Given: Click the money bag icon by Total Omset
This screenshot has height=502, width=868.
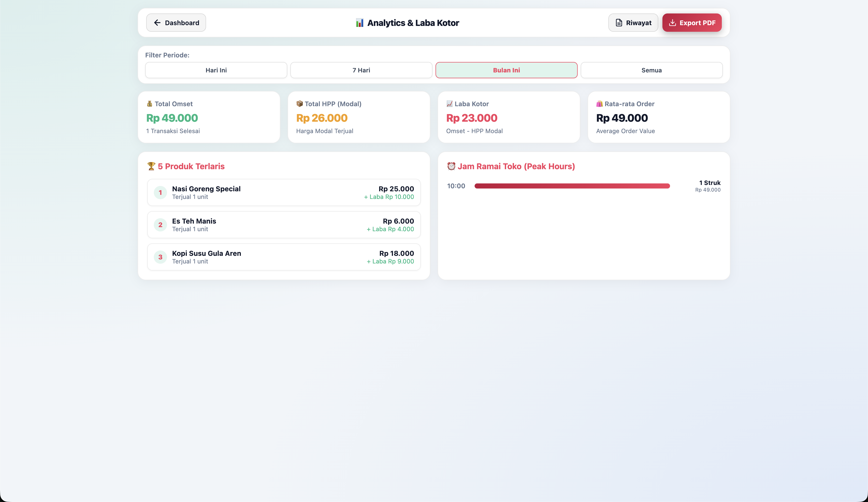Looking at the screenshot, I should tap(149, 104).
